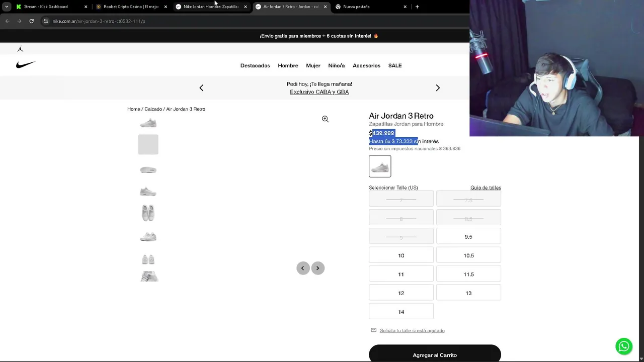The image size is (644, 362).
Task: Open the browser tab search dropdown
Action: [7, 7]
